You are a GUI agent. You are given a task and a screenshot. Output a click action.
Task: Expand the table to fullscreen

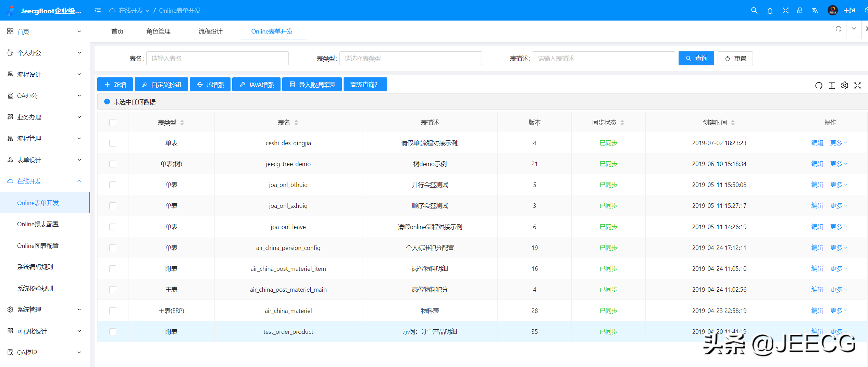858,86
